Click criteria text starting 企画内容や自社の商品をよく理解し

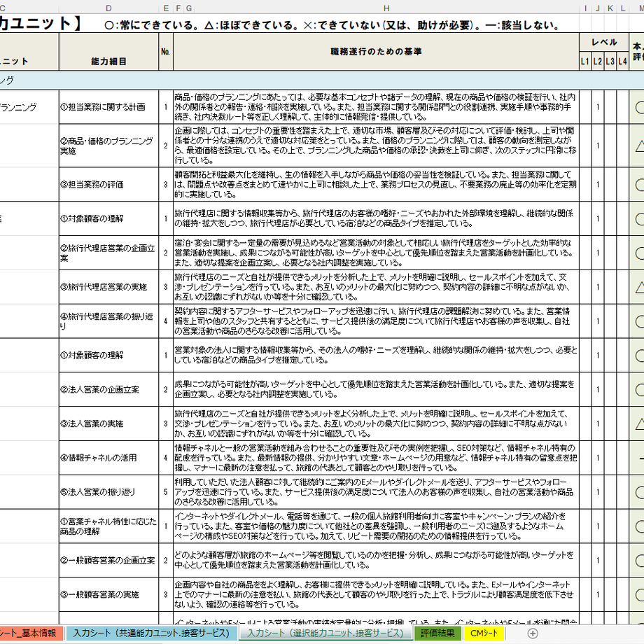(x=376, y=594)
